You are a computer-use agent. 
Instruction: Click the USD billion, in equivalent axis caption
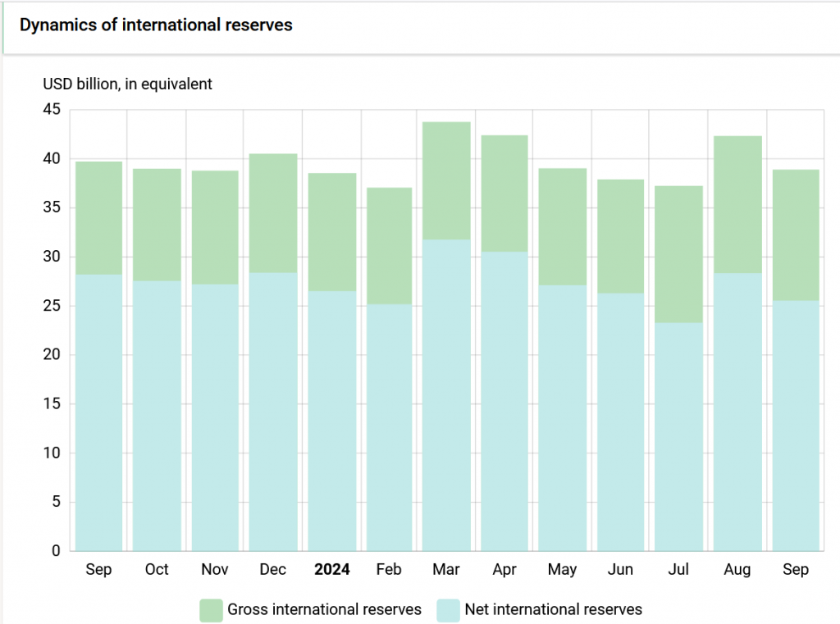pyautogui.click(x=127, y=84)
